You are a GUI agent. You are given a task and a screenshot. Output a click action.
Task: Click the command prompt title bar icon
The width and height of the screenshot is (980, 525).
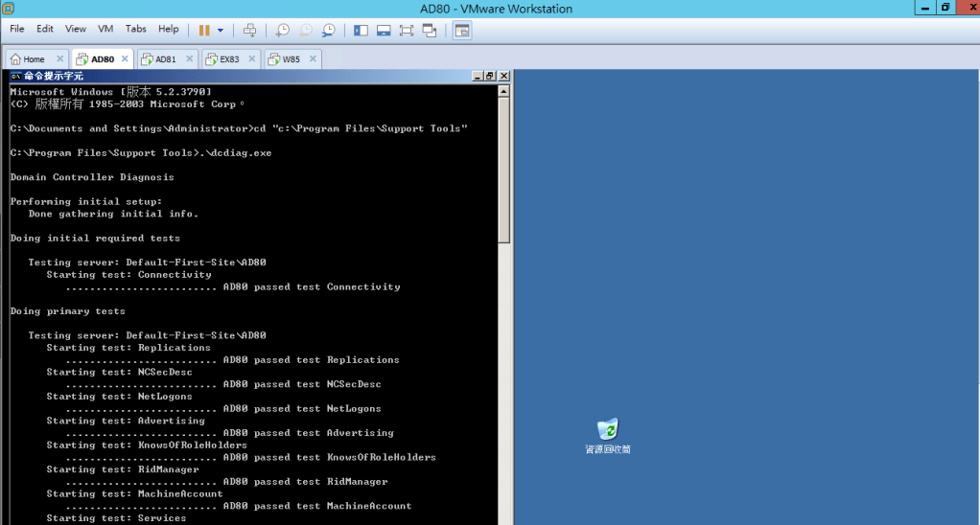pos(15,76)
